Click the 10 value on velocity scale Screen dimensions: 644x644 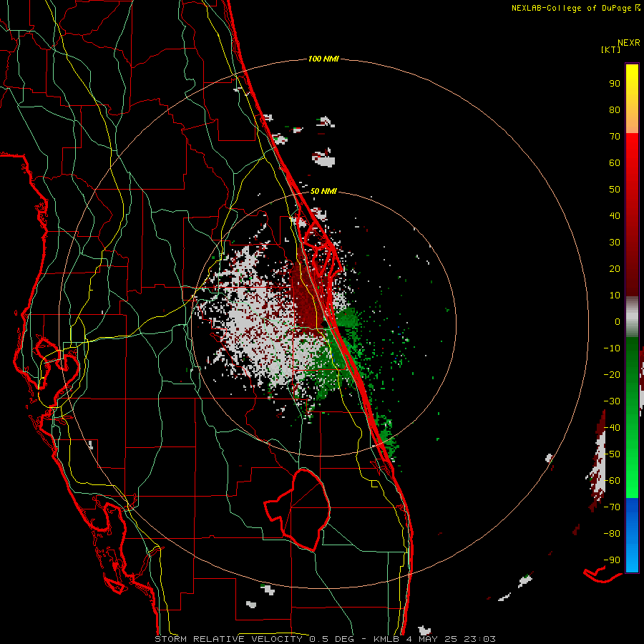(x=615, y=296)
